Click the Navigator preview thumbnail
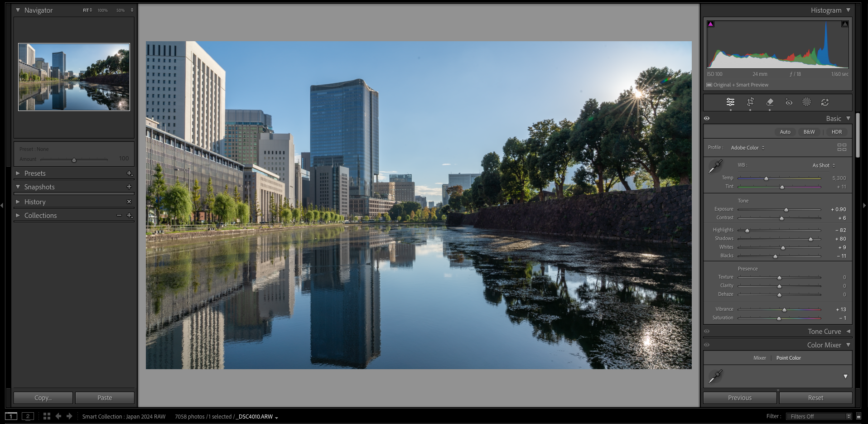868x424 pixels. click(x=74, y=77)
